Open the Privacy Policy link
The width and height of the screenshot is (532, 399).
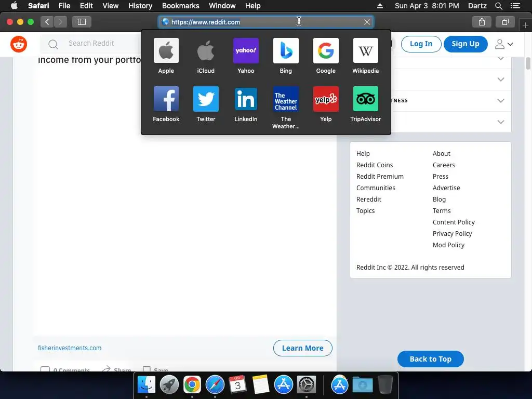tap(453, 234)
